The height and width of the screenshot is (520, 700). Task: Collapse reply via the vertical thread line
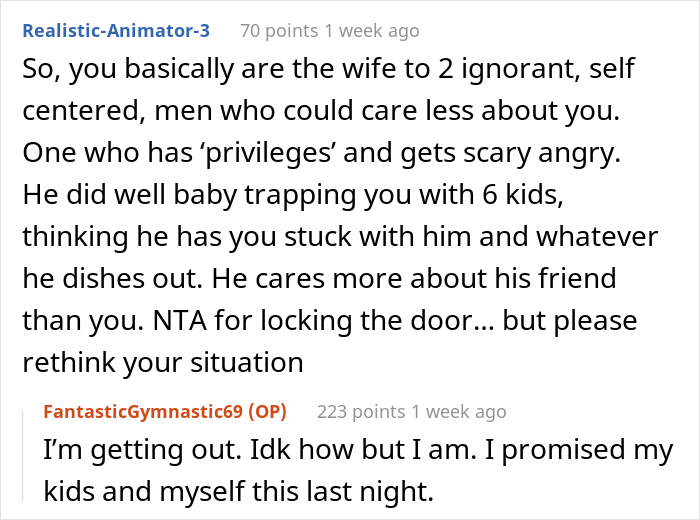(x=23, y=460)
